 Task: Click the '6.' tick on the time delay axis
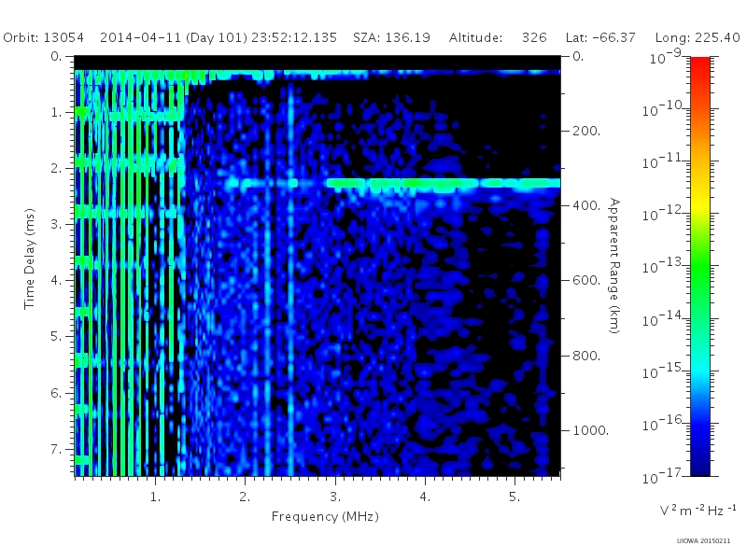click(56, 393)
